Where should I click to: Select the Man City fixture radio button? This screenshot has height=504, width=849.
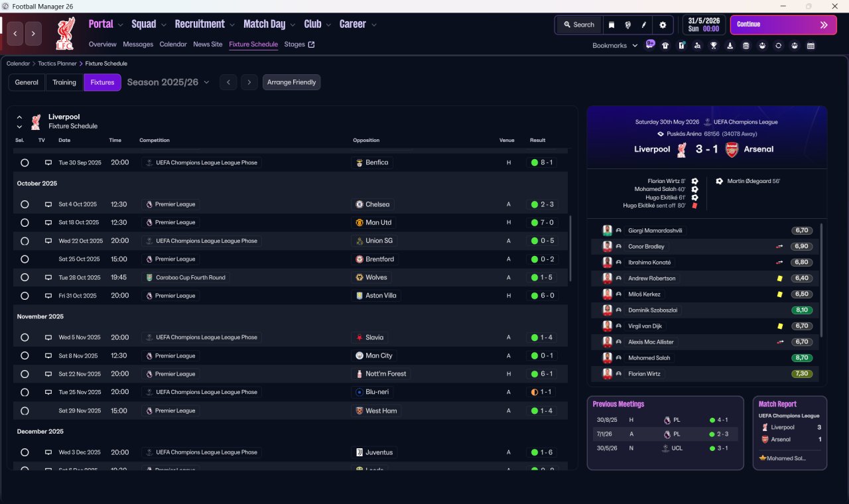pos(25,355)
